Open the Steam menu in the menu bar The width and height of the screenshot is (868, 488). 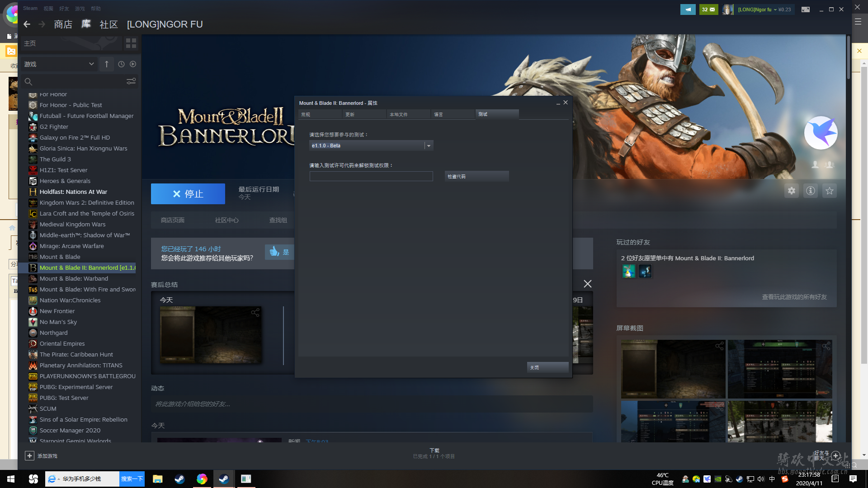pos(30,9)
